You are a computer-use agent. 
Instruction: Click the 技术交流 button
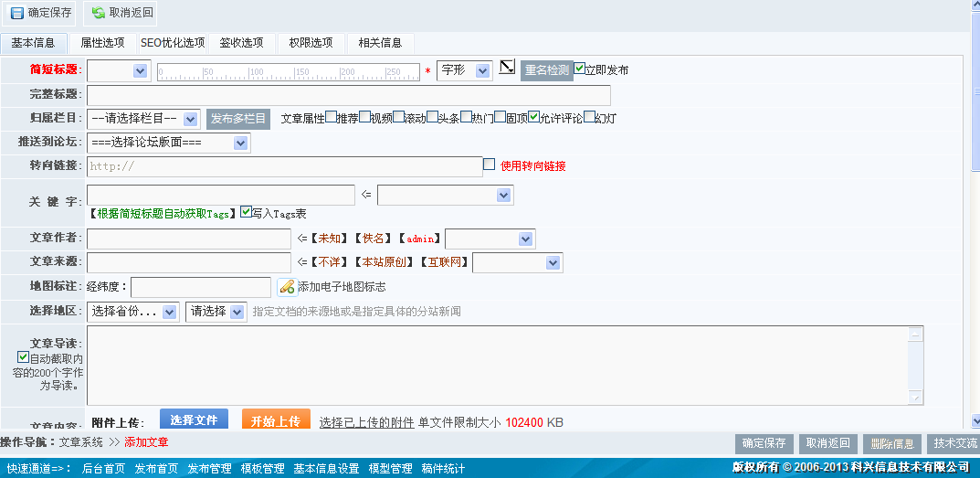pyautogui.click(x=954, y=443)
